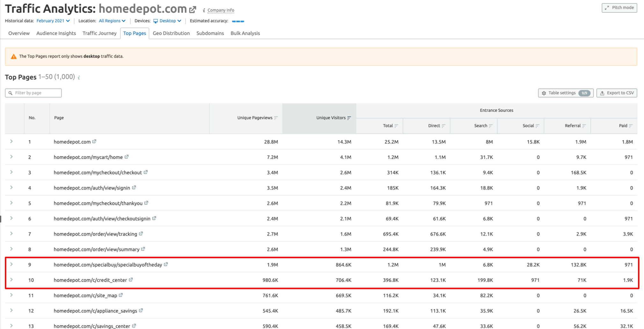Sort by Total entrance sources icon
This screenshot has width=644, height=329.
coord(396,126)
